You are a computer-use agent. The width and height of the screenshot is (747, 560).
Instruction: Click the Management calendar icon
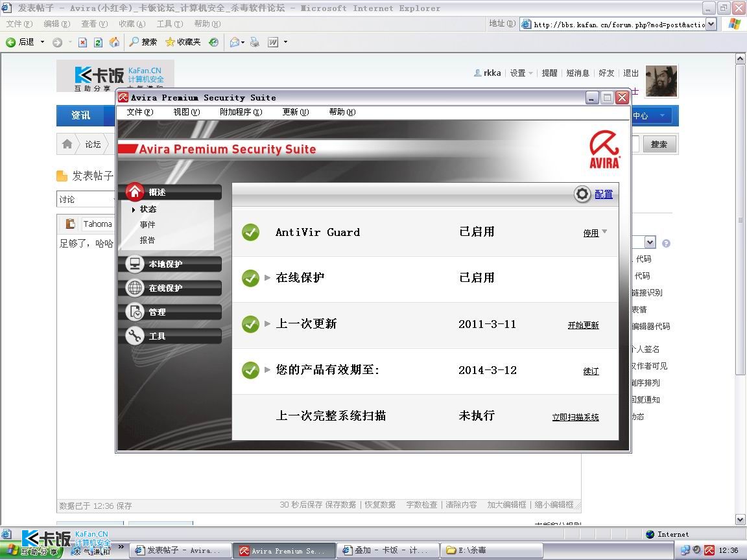pos(135,312)
